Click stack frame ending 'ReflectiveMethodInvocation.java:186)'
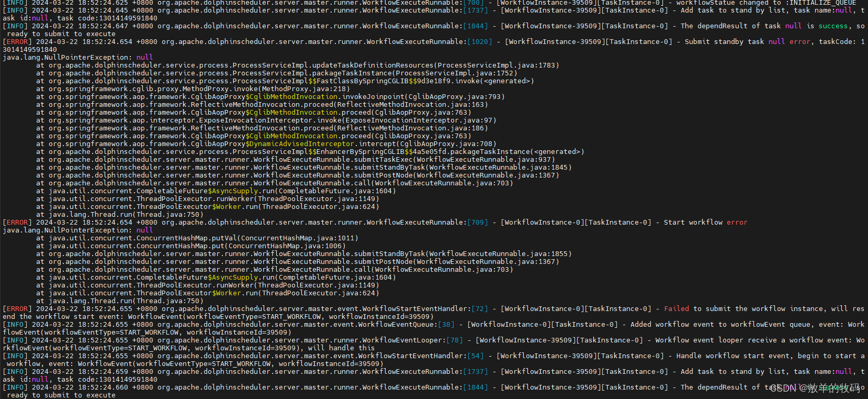 [x=262, y=128]
